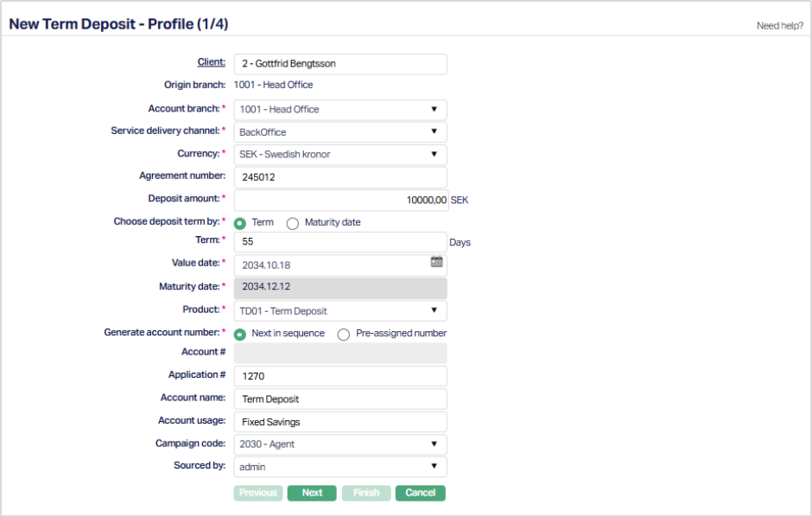This screenshot has width=812, height=517.
Task: Select Next in sequence radio option
Action: tap(240, 334)
